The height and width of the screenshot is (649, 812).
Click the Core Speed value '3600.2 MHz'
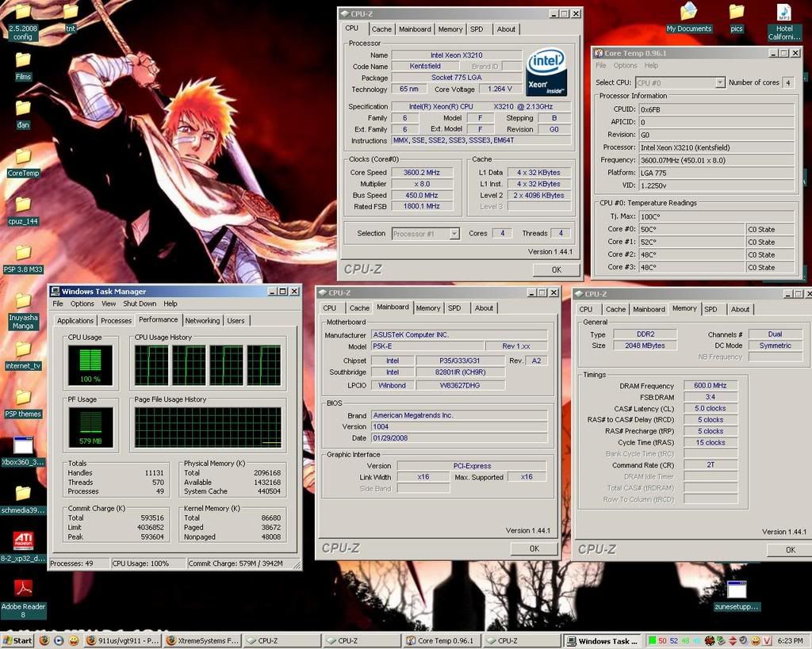pyautogui.click(x=422, y=173)
